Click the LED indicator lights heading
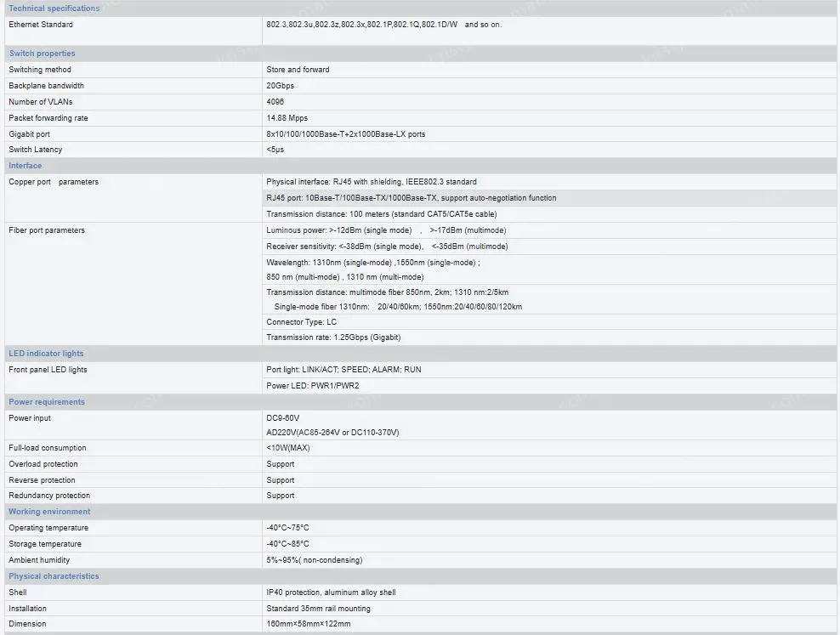The width and height of the screenshot is (840, 635). [46, 354]
